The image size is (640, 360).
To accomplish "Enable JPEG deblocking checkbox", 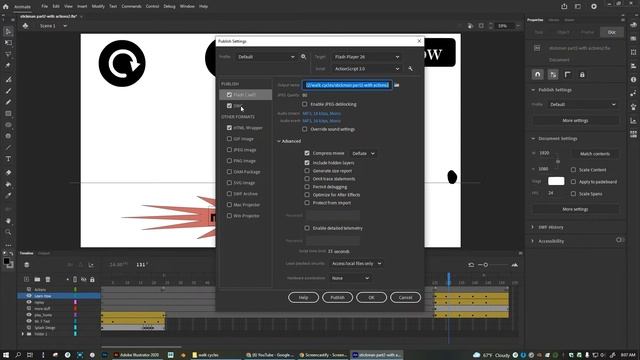I will (x=304, y=104).
